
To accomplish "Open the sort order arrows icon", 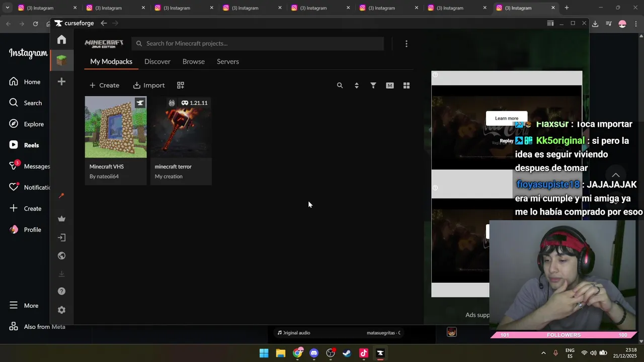I will 356,85.
